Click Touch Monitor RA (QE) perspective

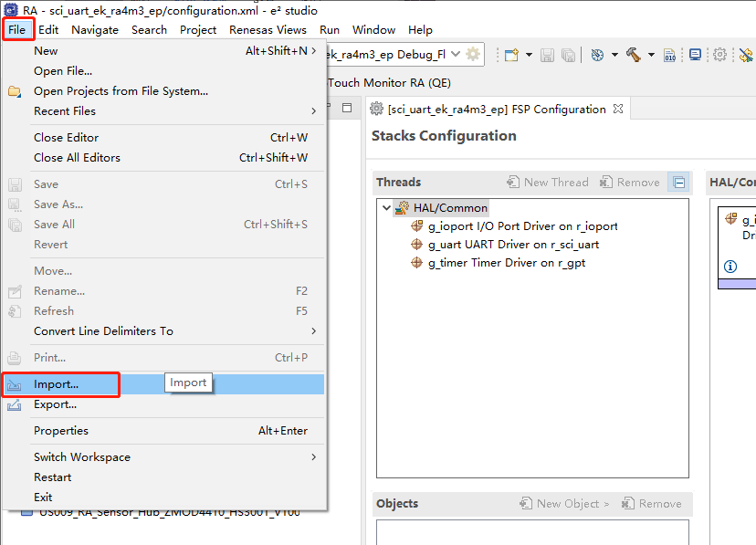(x=390, y=83)
